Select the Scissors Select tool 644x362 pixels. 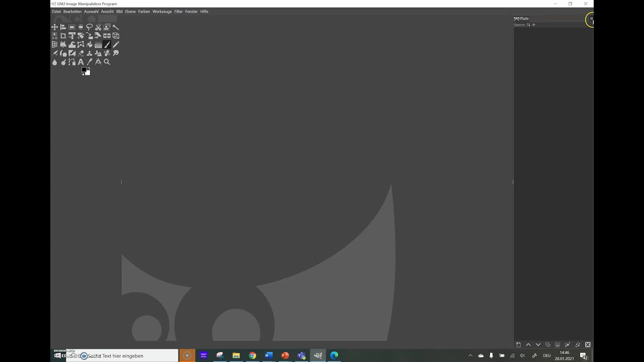98,27
